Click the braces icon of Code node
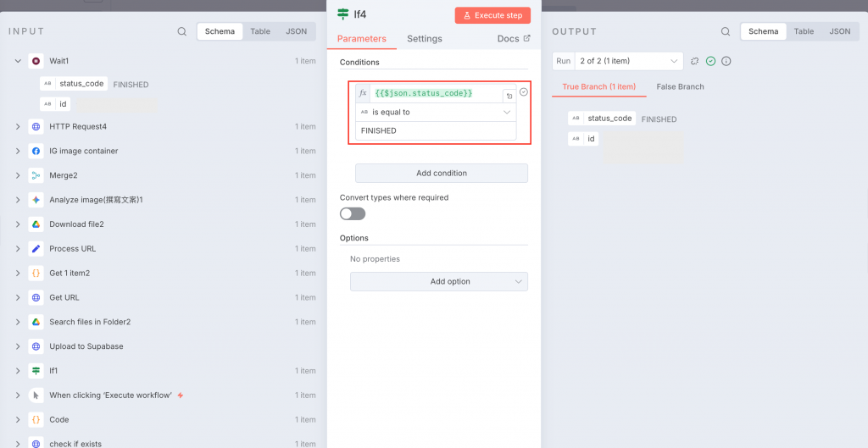The height and width of the screenshot is (448, 868). (36, 419)
